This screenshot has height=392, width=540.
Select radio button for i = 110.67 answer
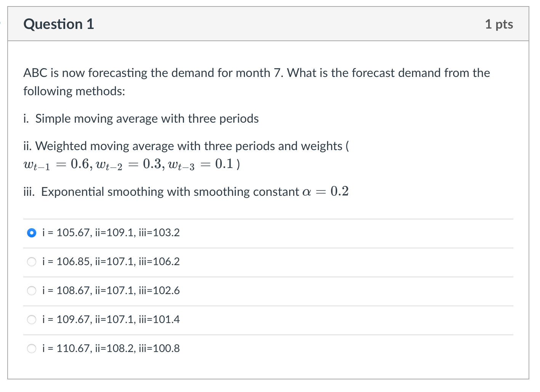tap(32, 349)
